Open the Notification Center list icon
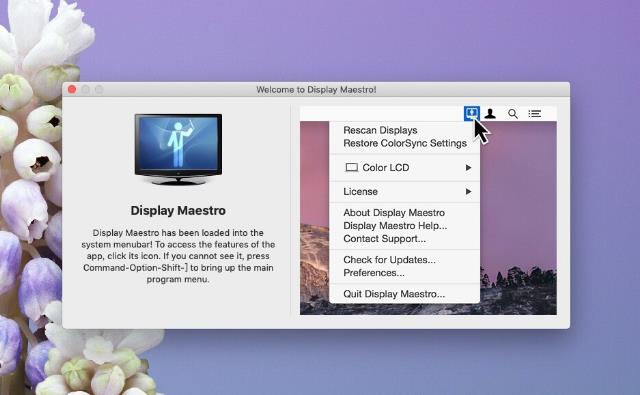 pos(535,114)
